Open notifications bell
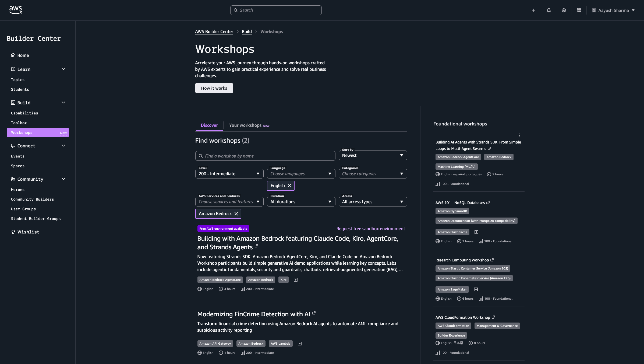Image resolution: width=644 pixels, height=364 pixels. click(549, 10)
